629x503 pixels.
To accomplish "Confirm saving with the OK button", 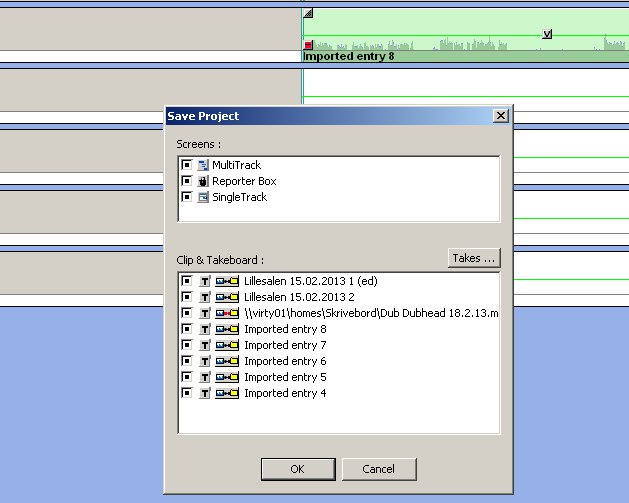I will (298, 469).
